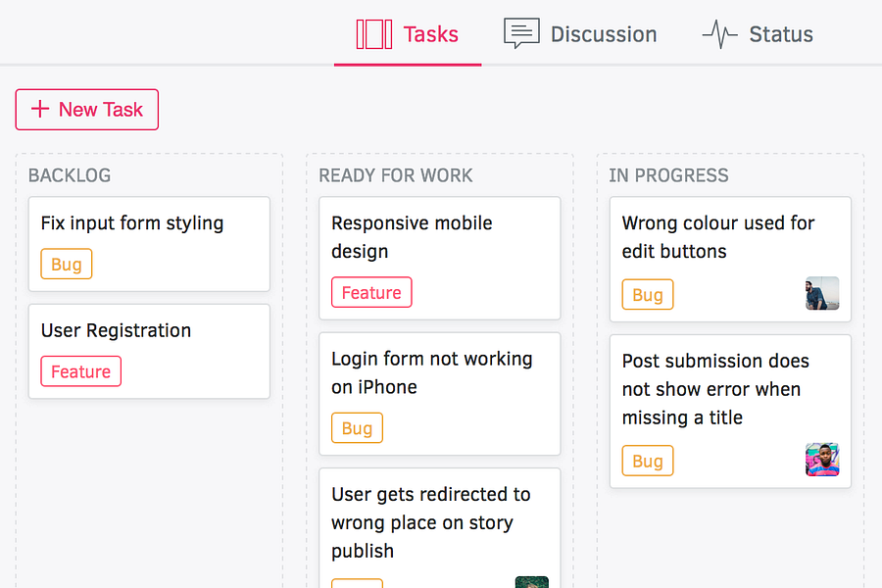Click Bug tag on Login form card

click(357, 428)
